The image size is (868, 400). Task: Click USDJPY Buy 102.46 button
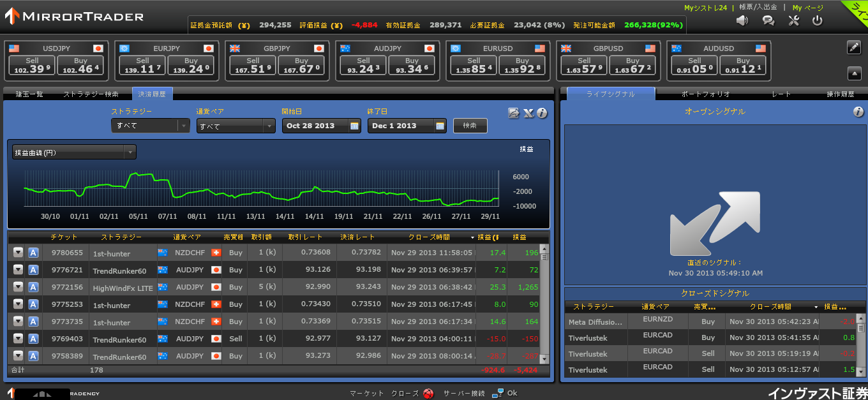(80, 66)
